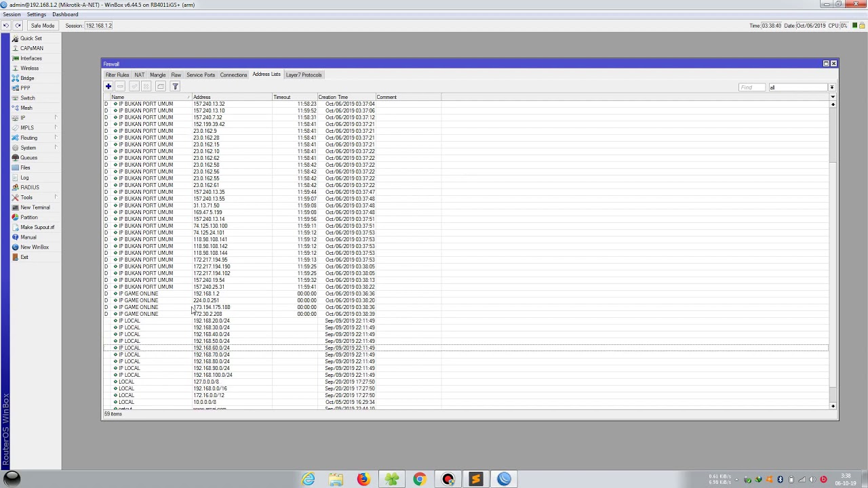Toggle Safe Mode button

click(x=42, y=26)
